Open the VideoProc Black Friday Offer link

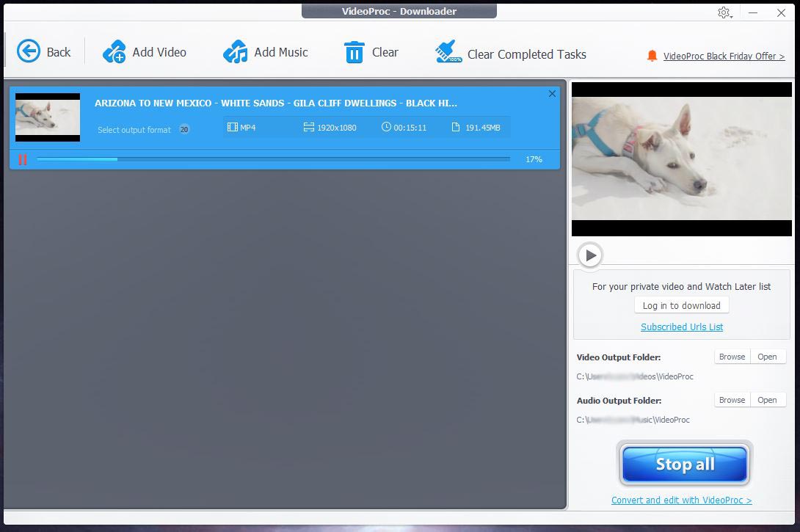(724, 56)
